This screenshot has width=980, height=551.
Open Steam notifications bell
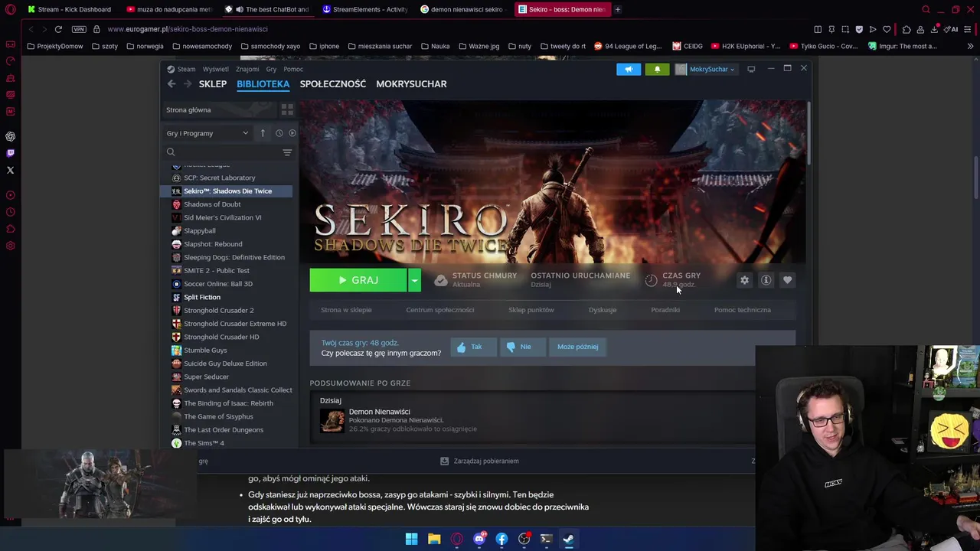[x=657, y=69]
